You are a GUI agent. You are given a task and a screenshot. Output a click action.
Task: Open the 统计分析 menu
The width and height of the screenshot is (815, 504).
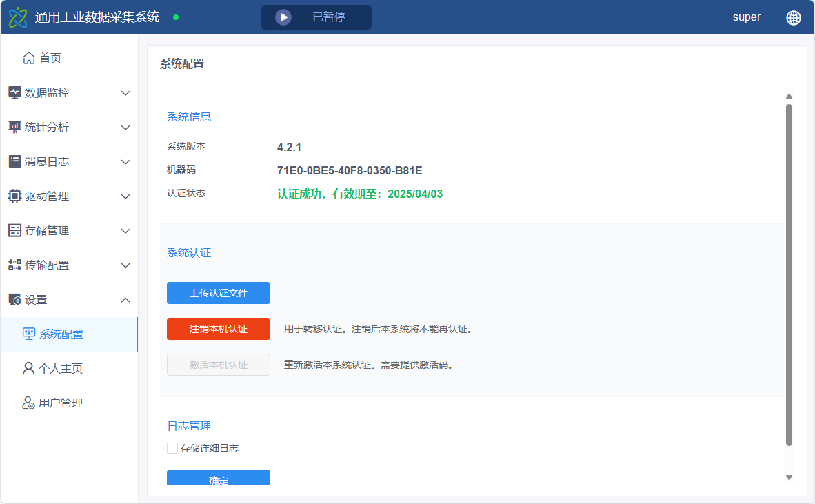click(x=69, y=128)
